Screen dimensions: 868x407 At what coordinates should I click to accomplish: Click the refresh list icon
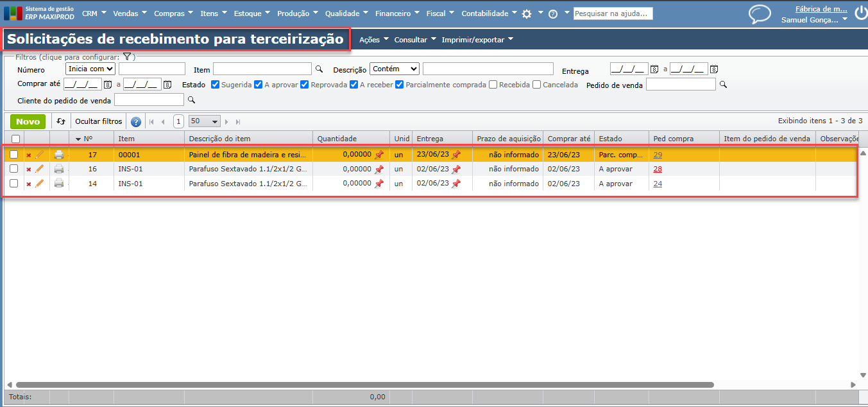pyautogui.click(x=61, y=121)
